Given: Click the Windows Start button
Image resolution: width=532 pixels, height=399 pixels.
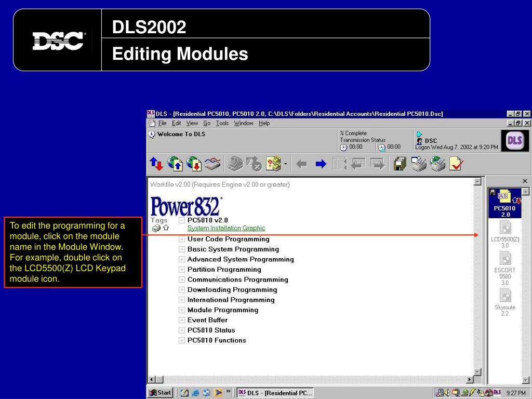Looking at the screenshot, I should [160, 393].
